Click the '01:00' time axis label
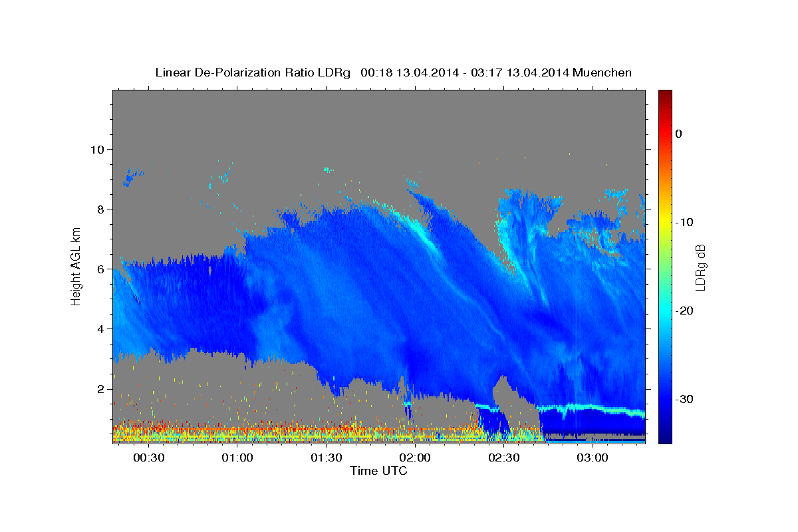The width and height of the screenshot is (798, 532). click(x=237, y=458)
